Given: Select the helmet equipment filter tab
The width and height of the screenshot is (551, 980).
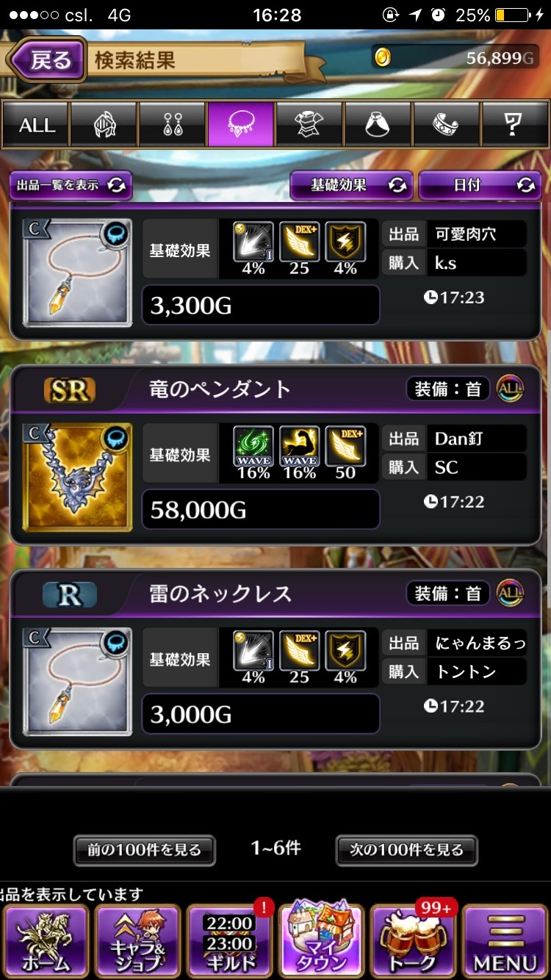Looking at the screenshot, I should tap(104, 125).
